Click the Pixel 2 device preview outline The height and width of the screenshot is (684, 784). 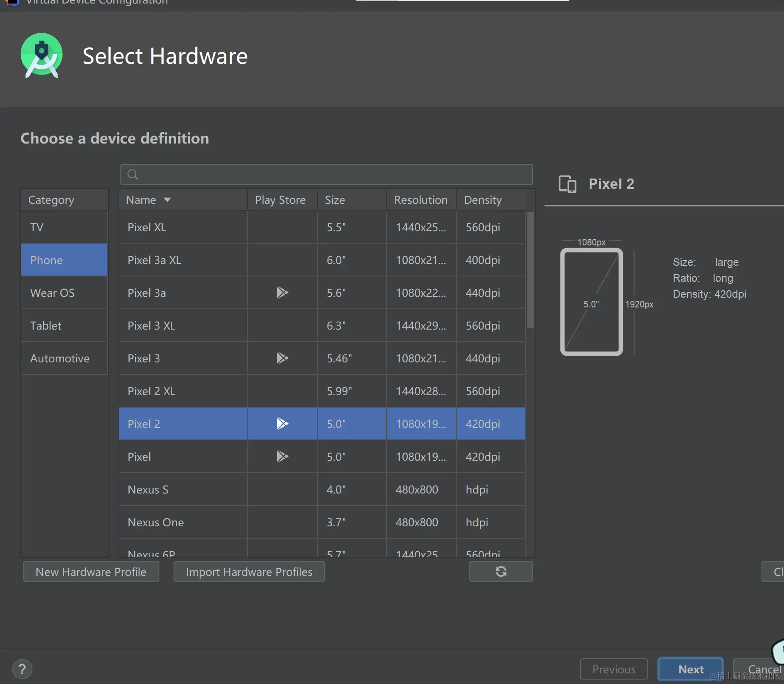[x=591, y=302]
